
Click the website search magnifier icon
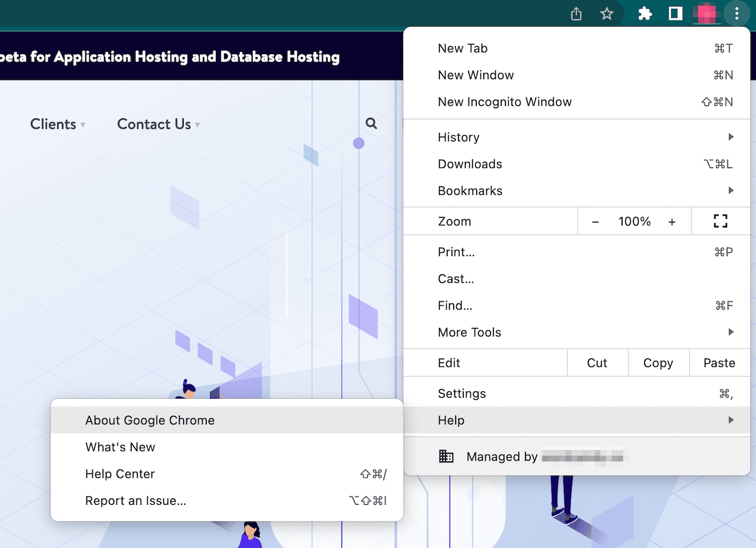click(x=371, y=123)
